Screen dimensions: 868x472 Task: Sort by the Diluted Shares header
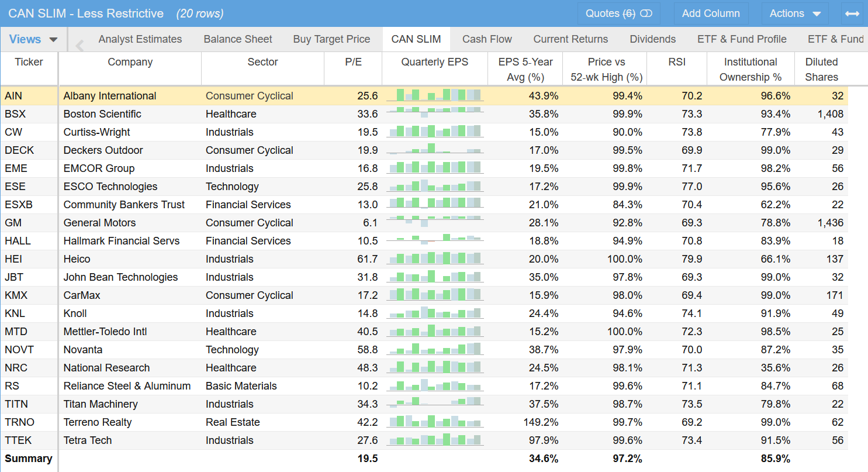pos(821,69)
